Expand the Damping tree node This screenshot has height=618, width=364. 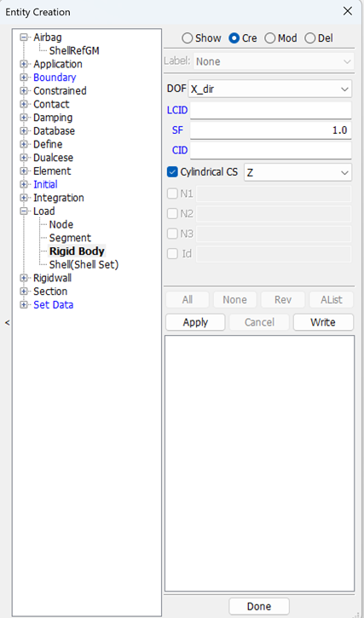[x=24, y=118]
